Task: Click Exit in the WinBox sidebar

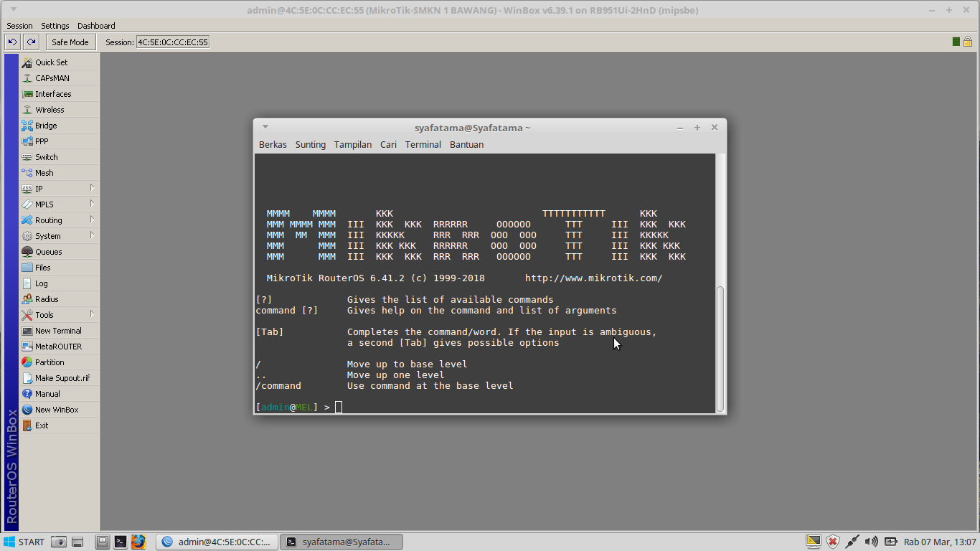Action: pos(60,425)
